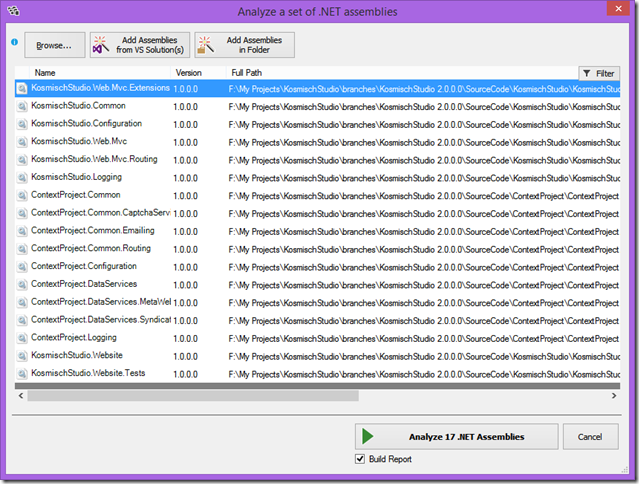
Task: Click assembly icon of KosmischStudio.Web.Mvc row
Action: (x=22, y=142)
